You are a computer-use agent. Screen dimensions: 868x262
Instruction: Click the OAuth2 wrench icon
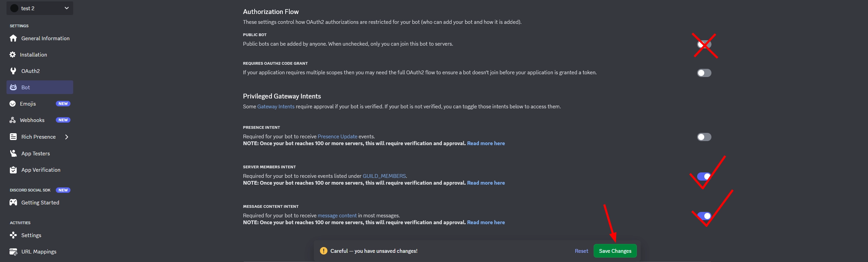point(13,71)
